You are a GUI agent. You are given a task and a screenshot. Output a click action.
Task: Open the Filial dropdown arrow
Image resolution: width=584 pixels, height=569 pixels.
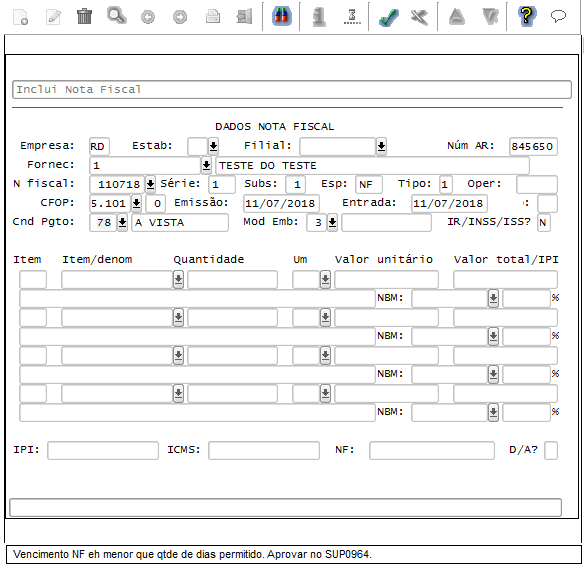click(381, 146)
